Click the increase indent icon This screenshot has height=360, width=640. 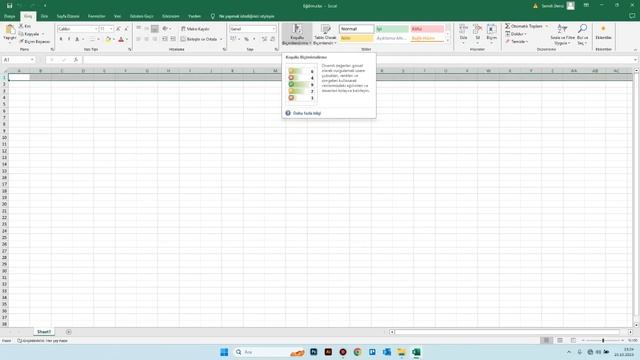click(x=173, y=39)
